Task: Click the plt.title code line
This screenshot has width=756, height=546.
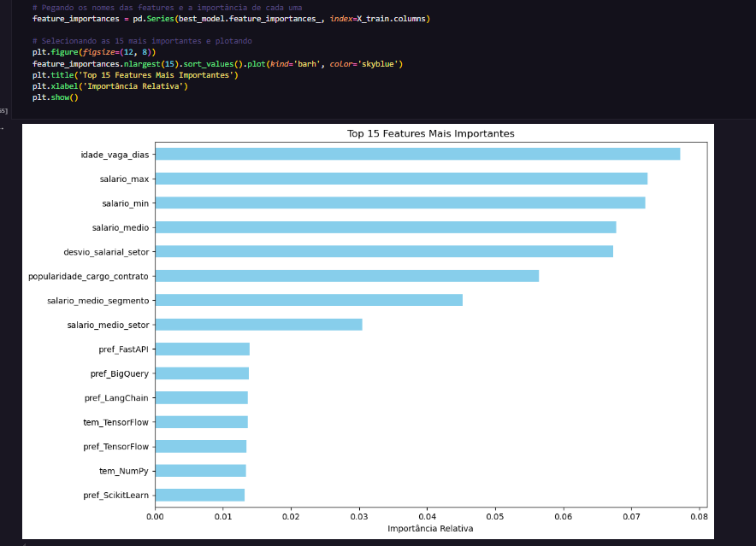Action: [135, 75]
